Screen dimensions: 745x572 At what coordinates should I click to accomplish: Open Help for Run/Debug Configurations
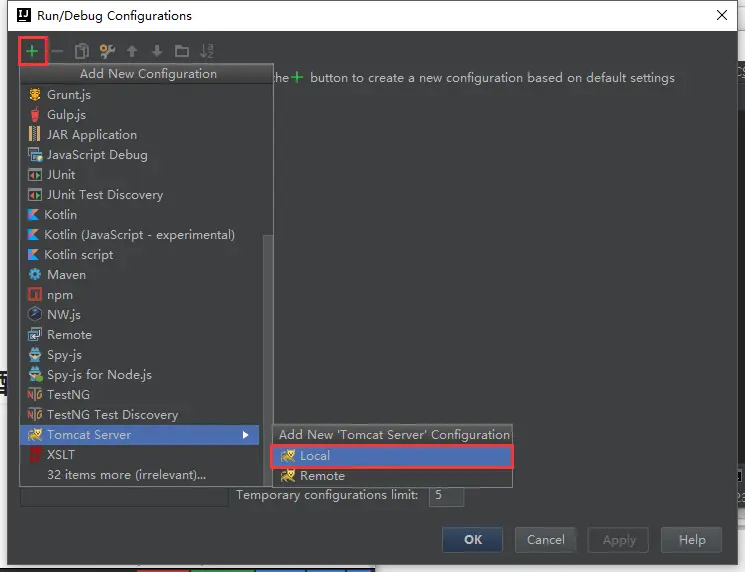click(692, 540)
